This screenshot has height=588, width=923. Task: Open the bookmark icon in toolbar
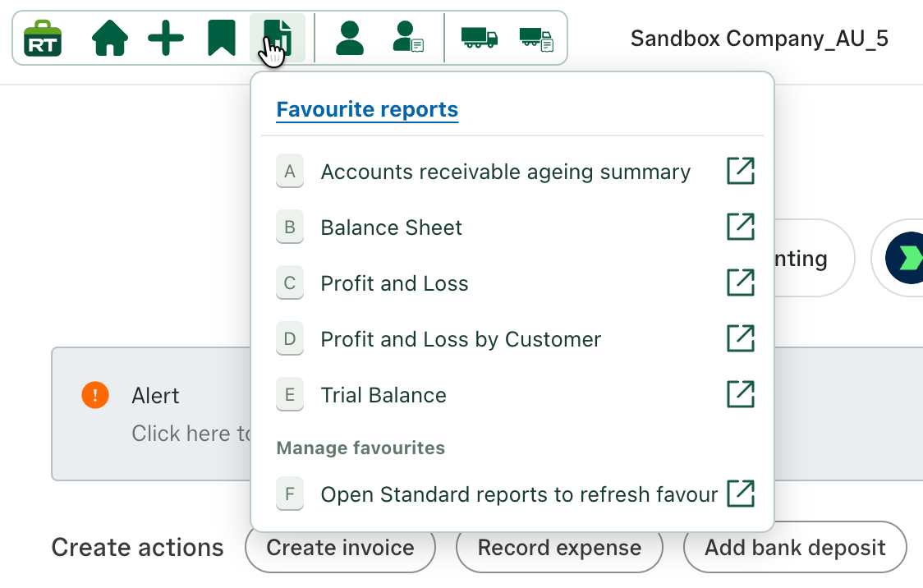[x=222, y=39]
